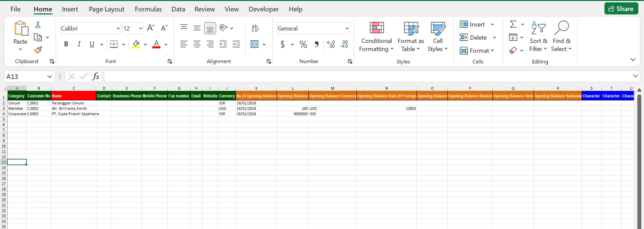
Task: Decrease font size with smaller A
Action: click(x=164, y=28)
